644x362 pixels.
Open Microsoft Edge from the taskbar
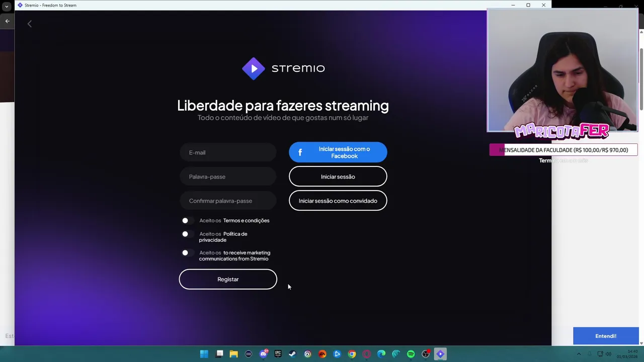point(381,354)
